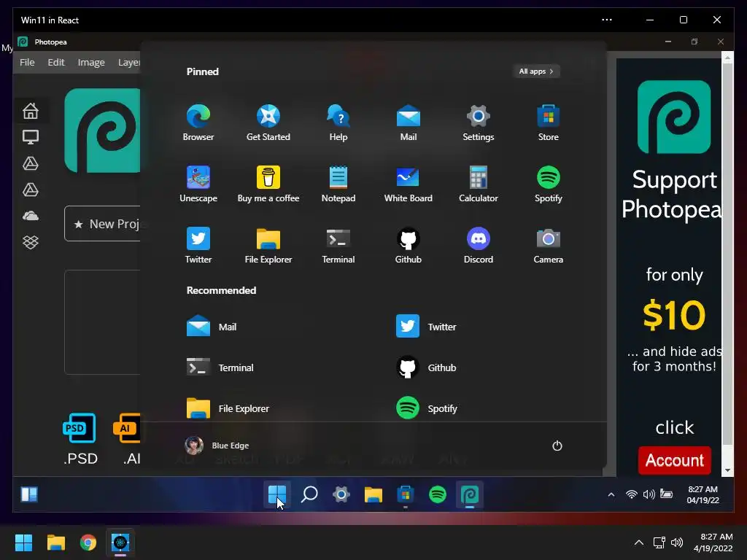This screenshot has width=747, height=560.
Task: Click the Wi-Fi icon in inner tray
Action: [632, 494]
